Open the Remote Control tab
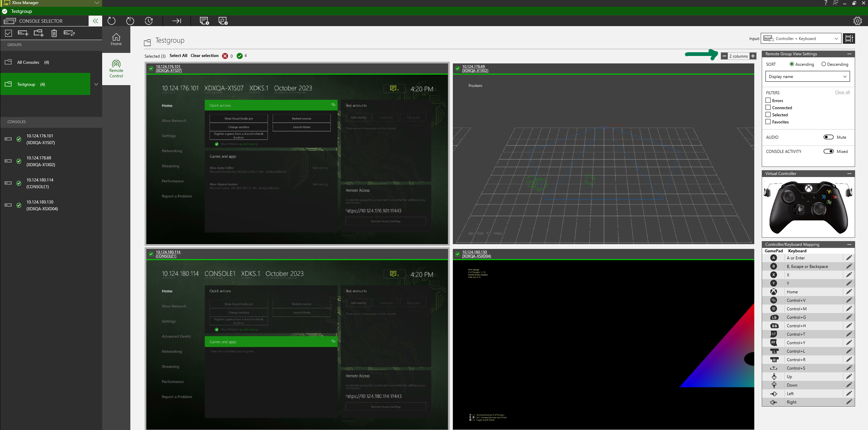 coord(116,69)
